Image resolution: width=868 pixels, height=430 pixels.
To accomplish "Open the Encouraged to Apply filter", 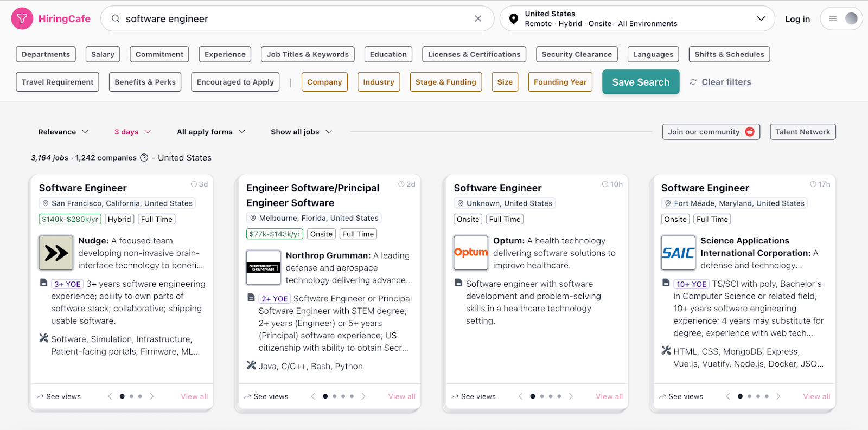I will click(235, 82).
